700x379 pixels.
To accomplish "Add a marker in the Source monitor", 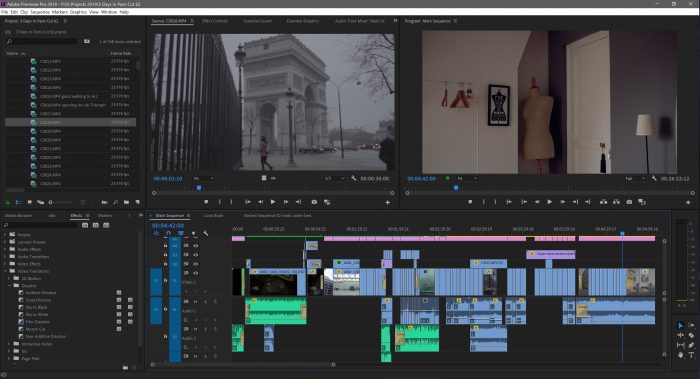I will coord(206,202).
